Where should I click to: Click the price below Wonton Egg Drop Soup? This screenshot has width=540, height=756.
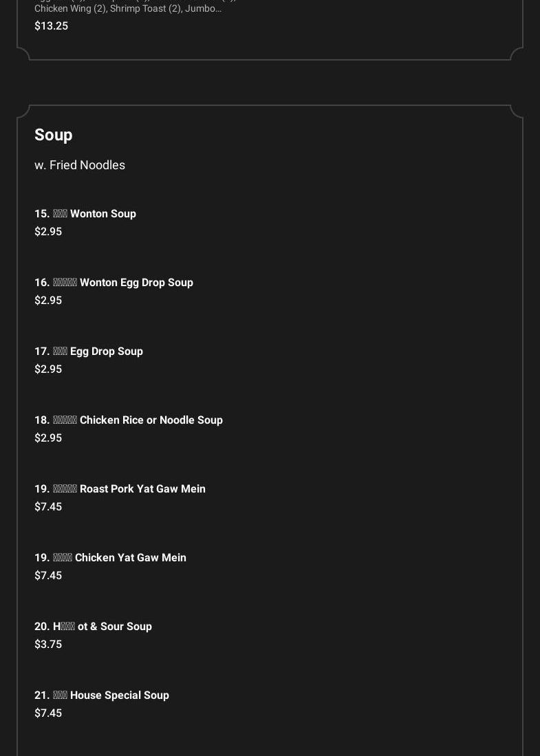point(48,301)
